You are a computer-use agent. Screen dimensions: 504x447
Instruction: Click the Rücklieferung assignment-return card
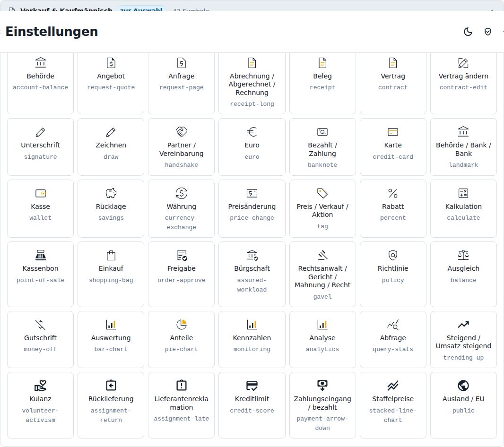tap(111, 405)
